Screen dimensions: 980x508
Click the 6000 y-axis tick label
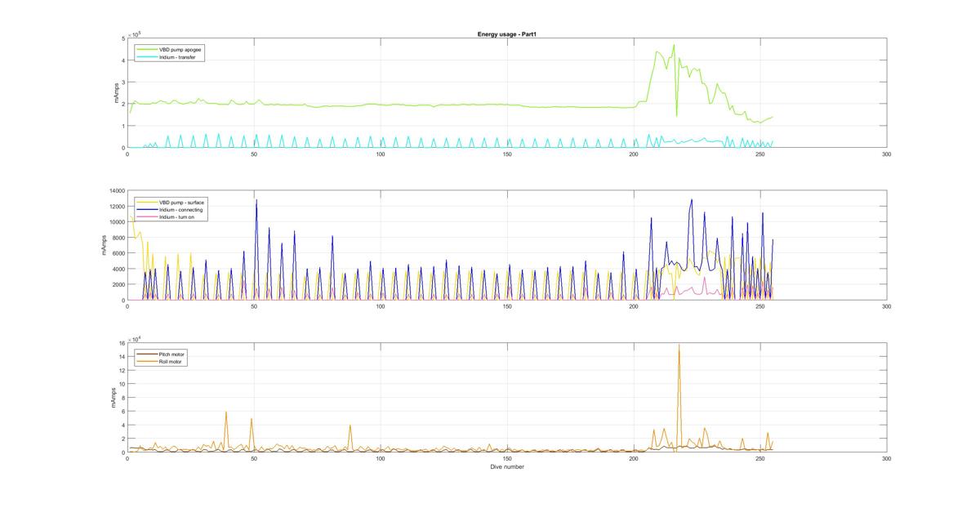(118, 253)
